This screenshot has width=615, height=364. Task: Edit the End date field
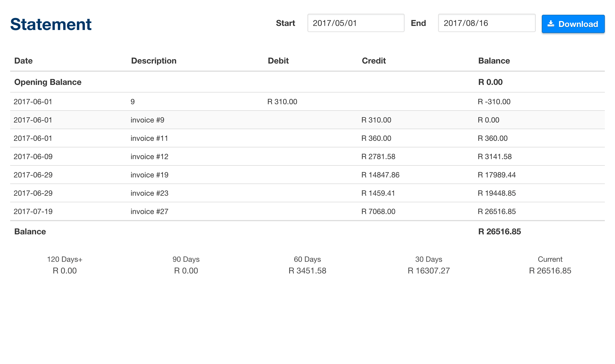(487, 23)
